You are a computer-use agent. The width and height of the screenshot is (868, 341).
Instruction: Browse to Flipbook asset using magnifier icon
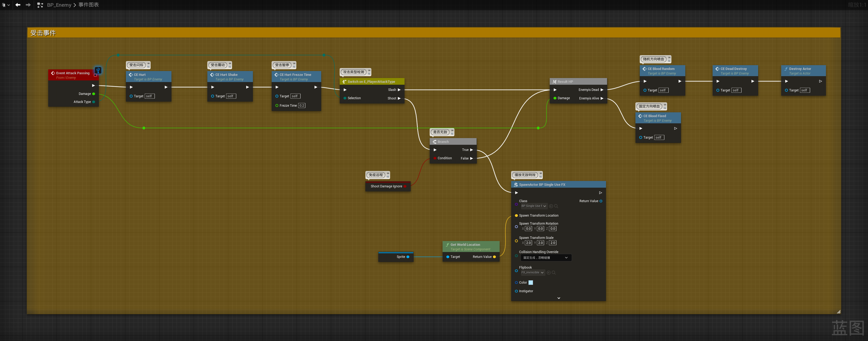[554, 273]
